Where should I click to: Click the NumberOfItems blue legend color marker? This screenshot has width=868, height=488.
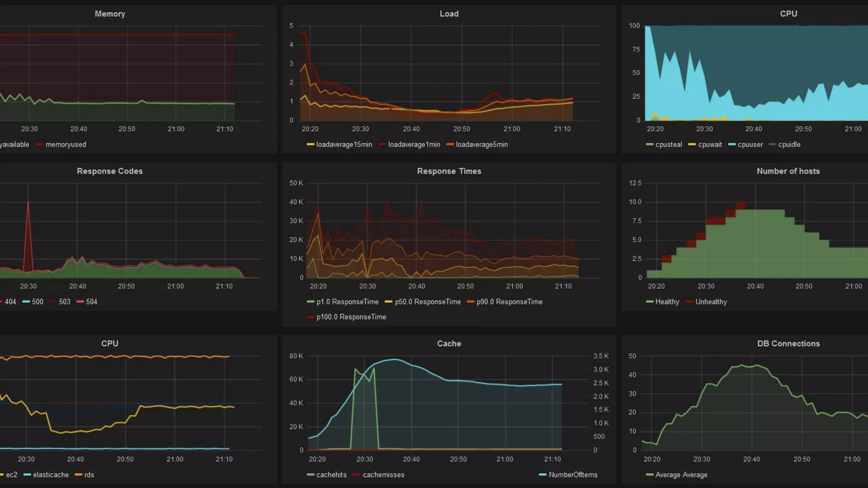[x=542, y=475]
